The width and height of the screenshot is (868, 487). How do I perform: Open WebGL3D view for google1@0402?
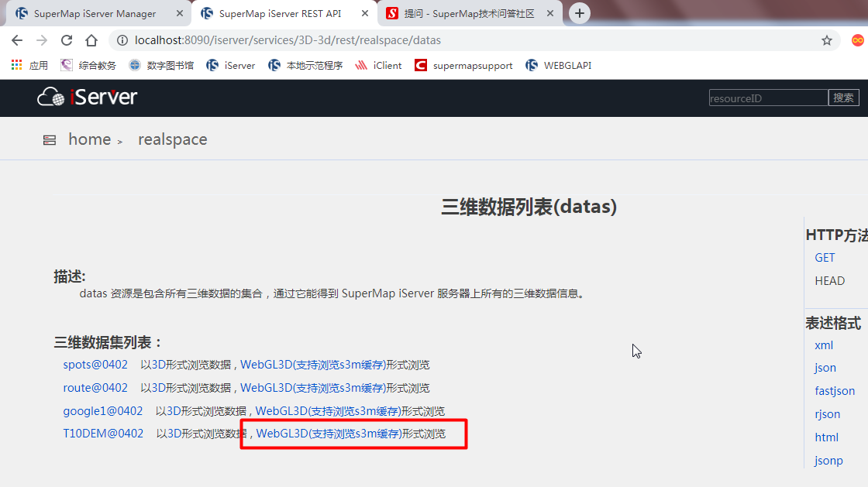329,411
